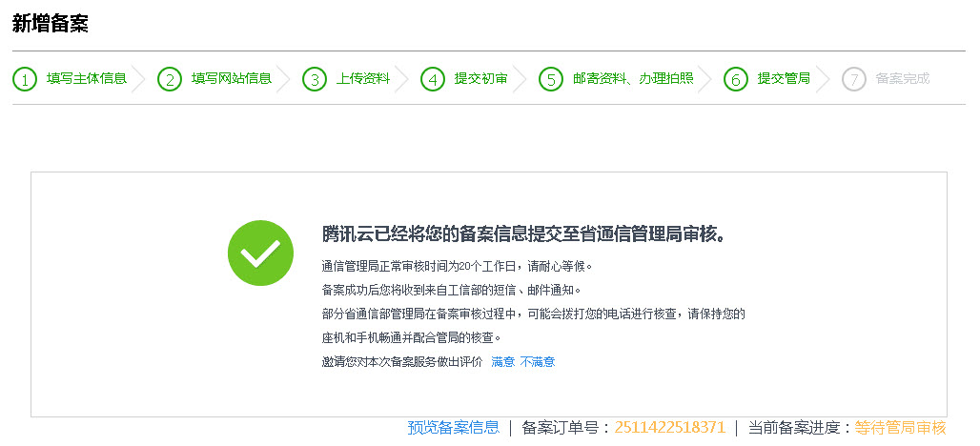Click the 备案完成 final step label
This screenshot has height=446, width=980.
click(x=902, y=79)
